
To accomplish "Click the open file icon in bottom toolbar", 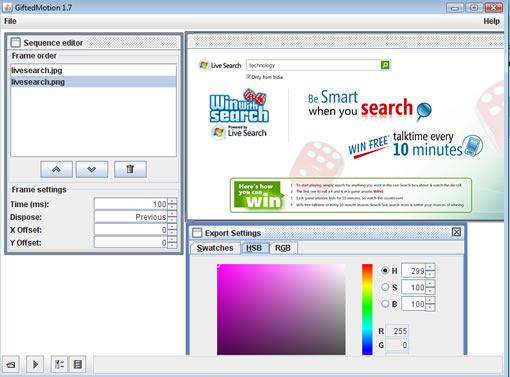I will 11,364.
